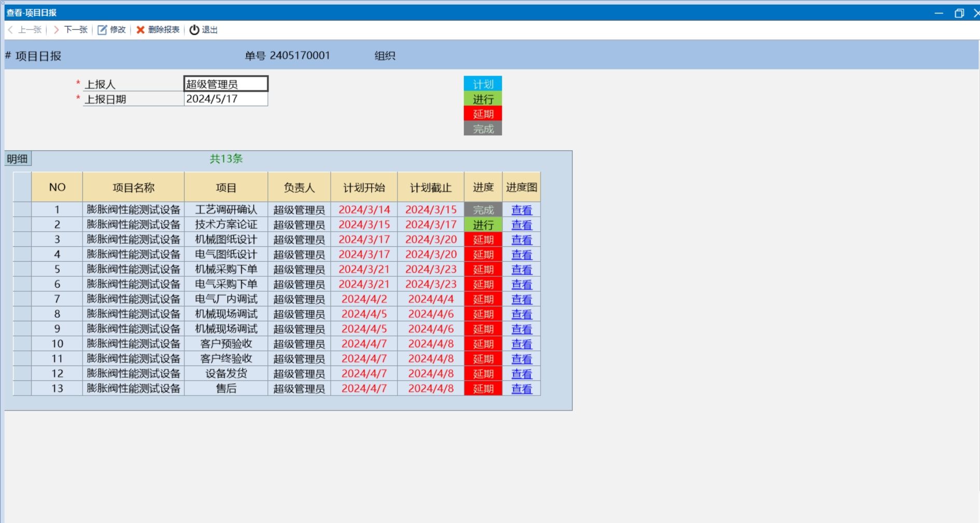Screen dimensions: 980x523
Task: Open 查看 link for row 1 工艺调研确认
Action: pyautogui.click(x=521, y=210)
